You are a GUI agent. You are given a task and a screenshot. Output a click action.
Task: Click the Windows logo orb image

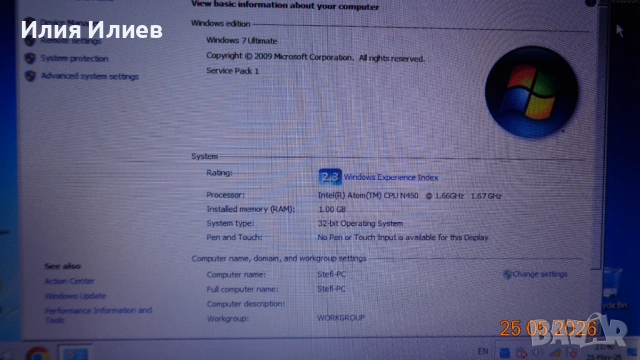tap(531, 92)
